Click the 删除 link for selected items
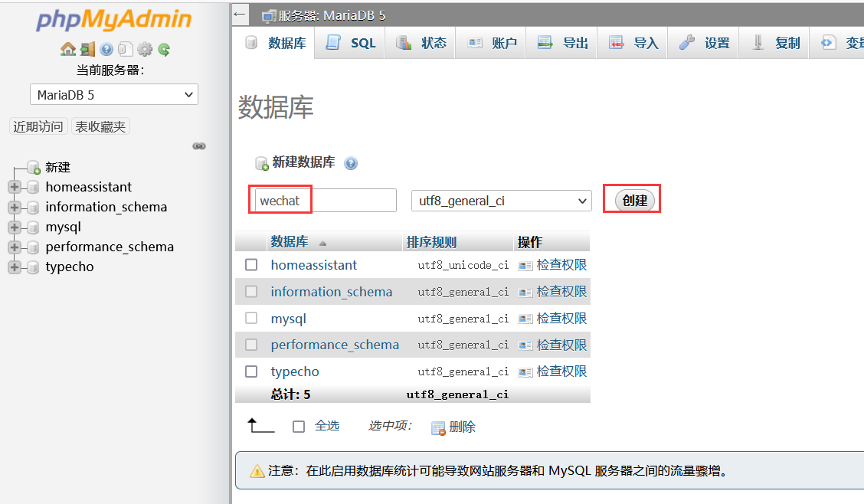The width and height of the screenshot is (864, 504). (463, 427)
